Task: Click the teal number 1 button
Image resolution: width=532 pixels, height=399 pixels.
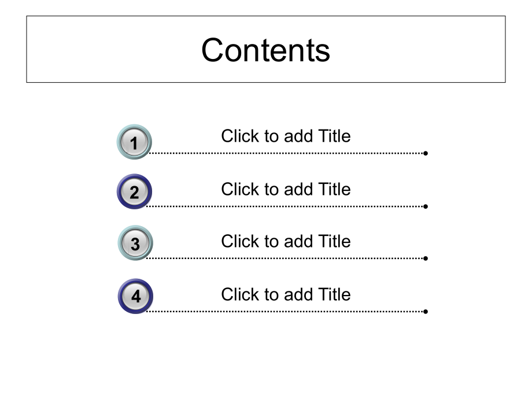Action: pyautogui.click(x=134, y=142)
